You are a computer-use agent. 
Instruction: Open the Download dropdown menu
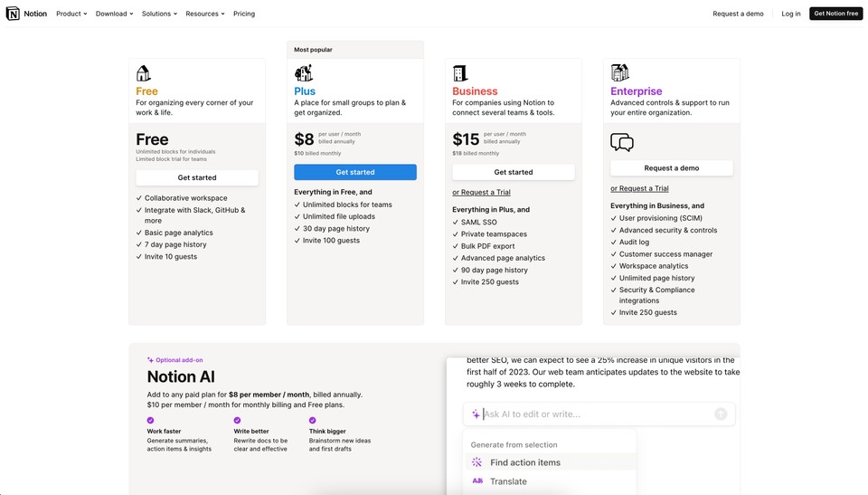coord(114,14)
